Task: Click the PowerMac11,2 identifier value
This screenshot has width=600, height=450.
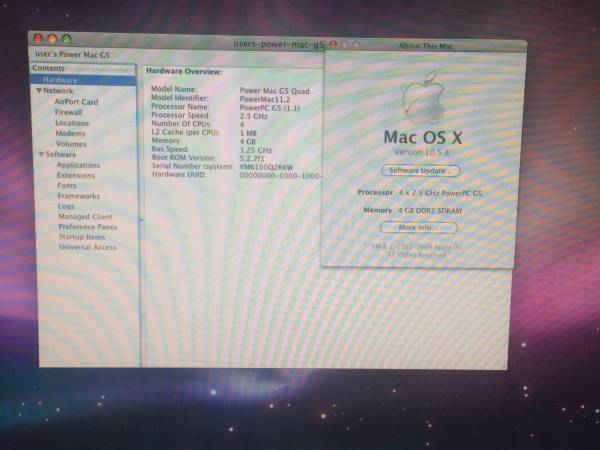Action: [x=264, y=99]
